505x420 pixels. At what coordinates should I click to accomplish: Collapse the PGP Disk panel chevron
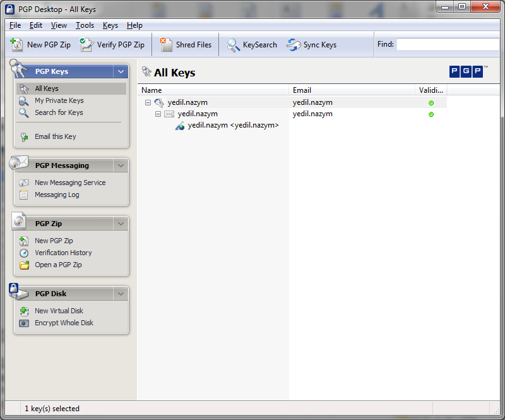click(121, 294)
